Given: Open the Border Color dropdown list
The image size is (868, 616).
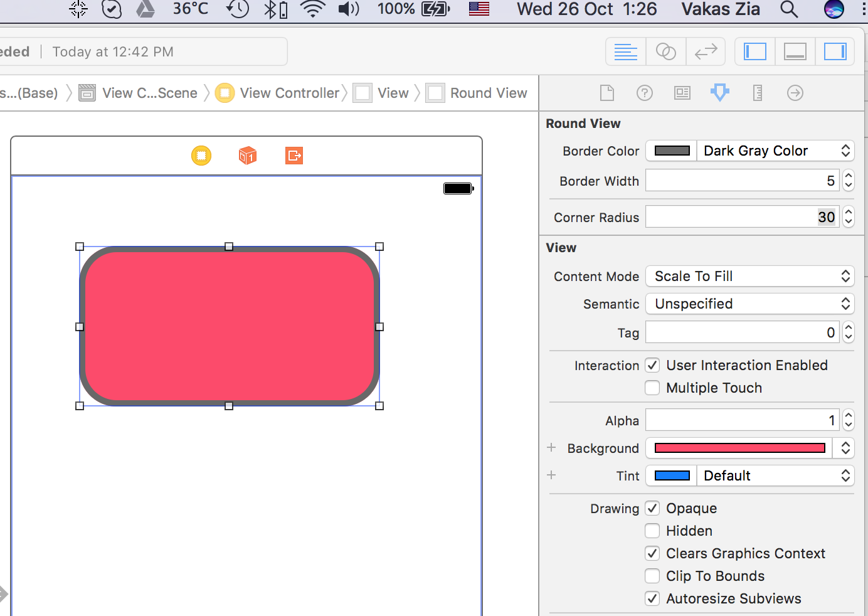Looking at the screenshot, I should [775, 151].
